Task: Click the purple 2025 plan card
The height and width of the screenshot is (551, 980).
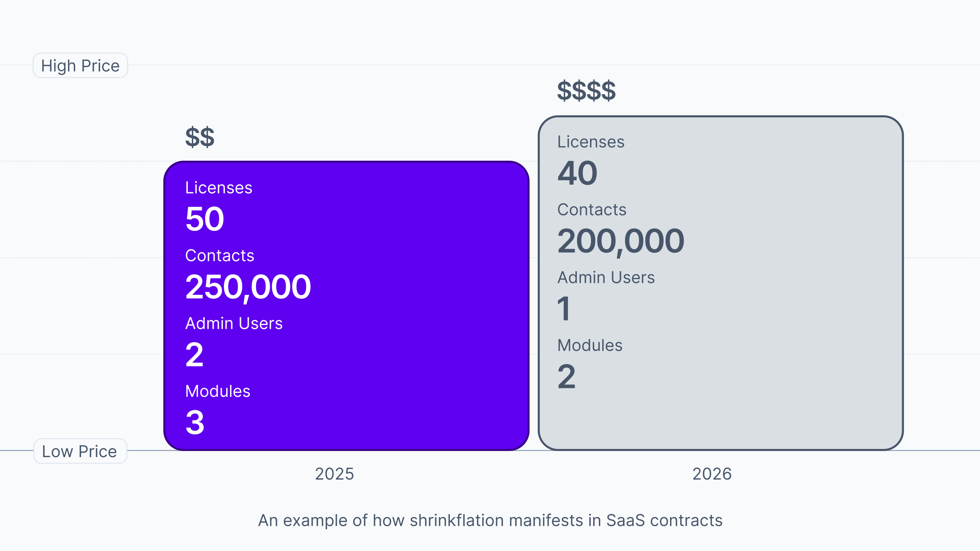Action: (346, 306)
